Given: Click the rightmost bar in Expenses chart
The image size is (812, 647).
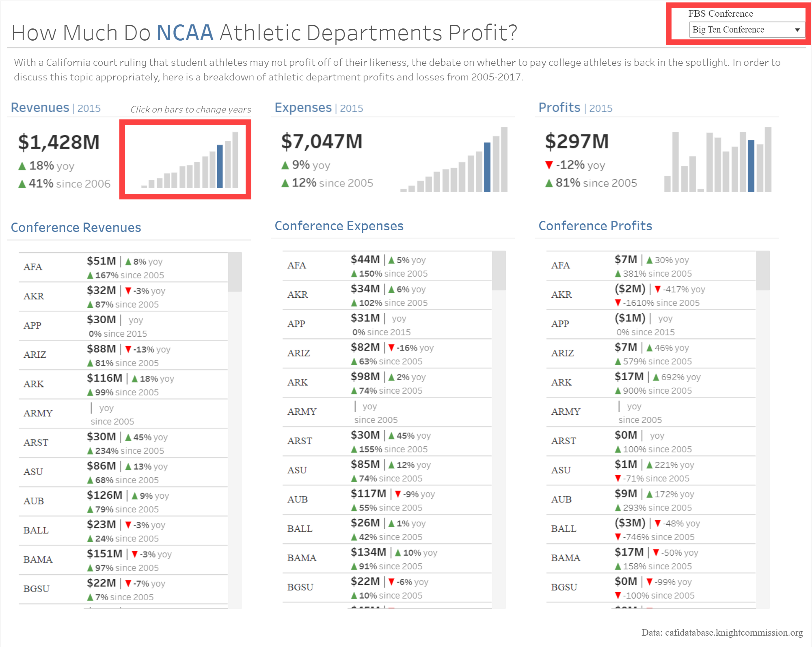Looking at the screenshot, I should click(x=504, y=160).
